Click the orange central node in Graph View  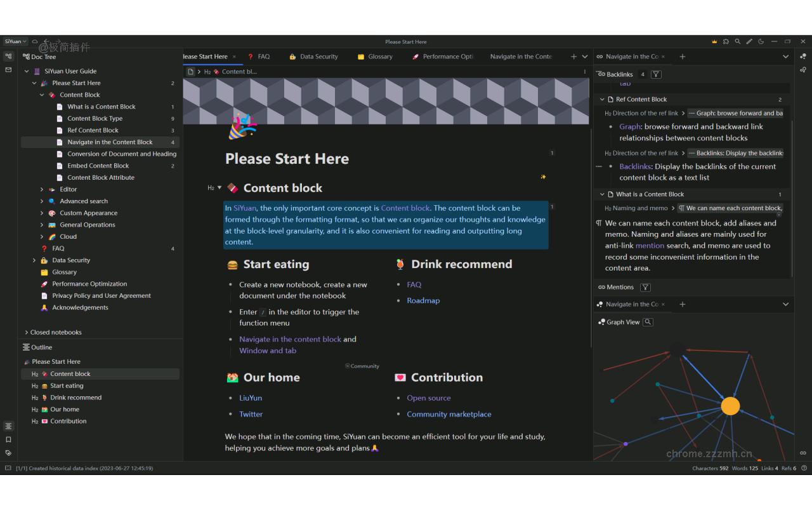pyautogui.click(x=730, y=406)
